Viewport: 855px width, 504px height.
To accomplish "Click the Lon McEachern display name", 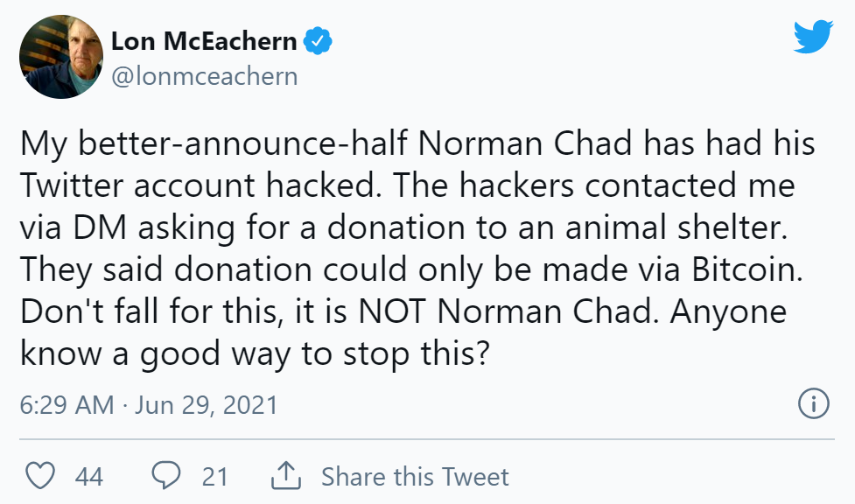I will [x=203, y=41].
